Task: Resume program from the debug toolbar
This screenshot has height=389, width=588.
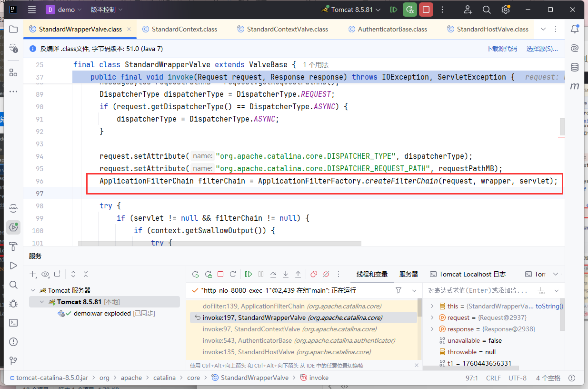Action: (249, 274)
